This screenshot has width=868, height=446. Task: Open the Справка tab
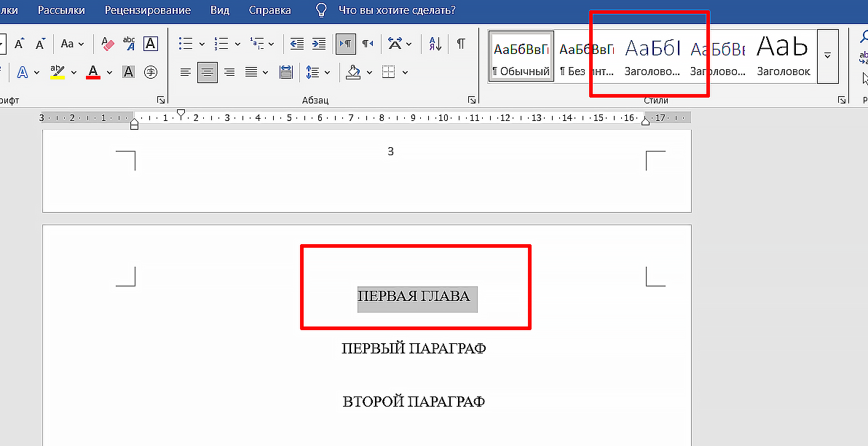[x=269, y=10]
